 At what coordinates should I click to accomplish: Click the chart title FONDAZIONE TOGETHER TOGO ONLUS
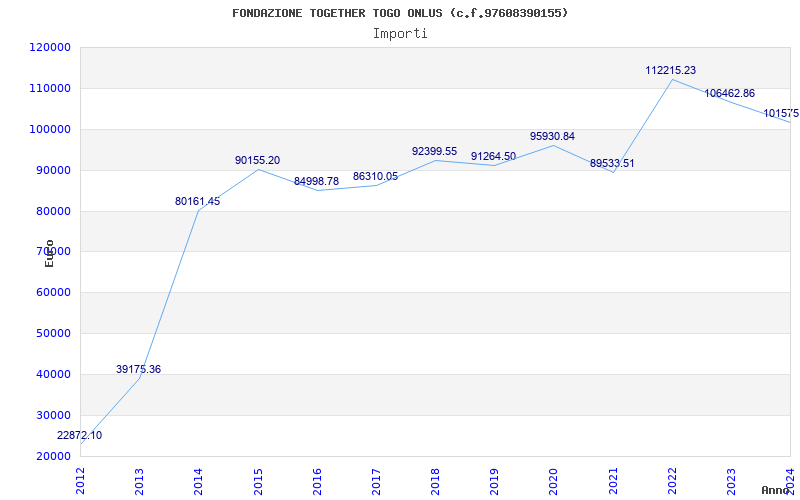click(x=400, y=13)
